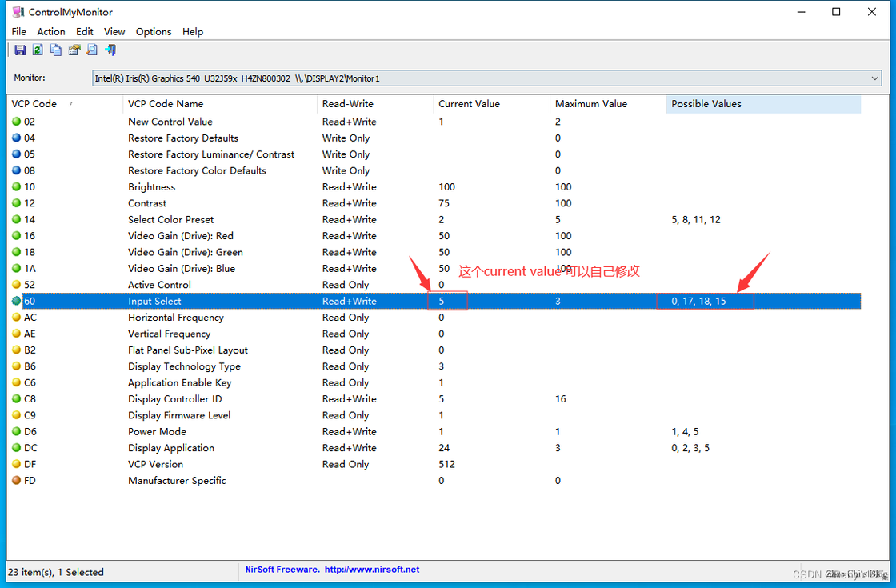
Task: Click the Refresh toolbar icon
Action: (38, 50)
